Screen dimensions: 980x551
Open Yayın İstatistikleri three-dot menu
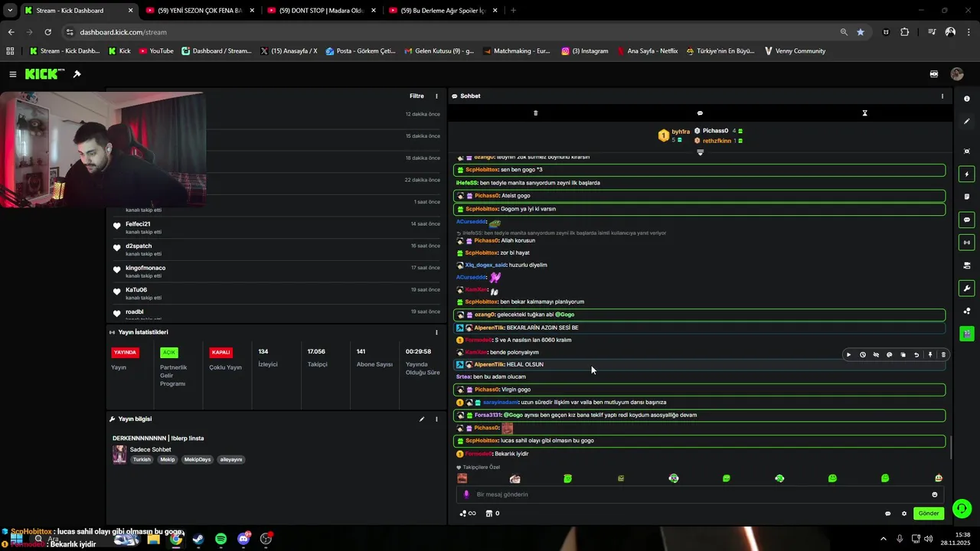tap(437, 332)
